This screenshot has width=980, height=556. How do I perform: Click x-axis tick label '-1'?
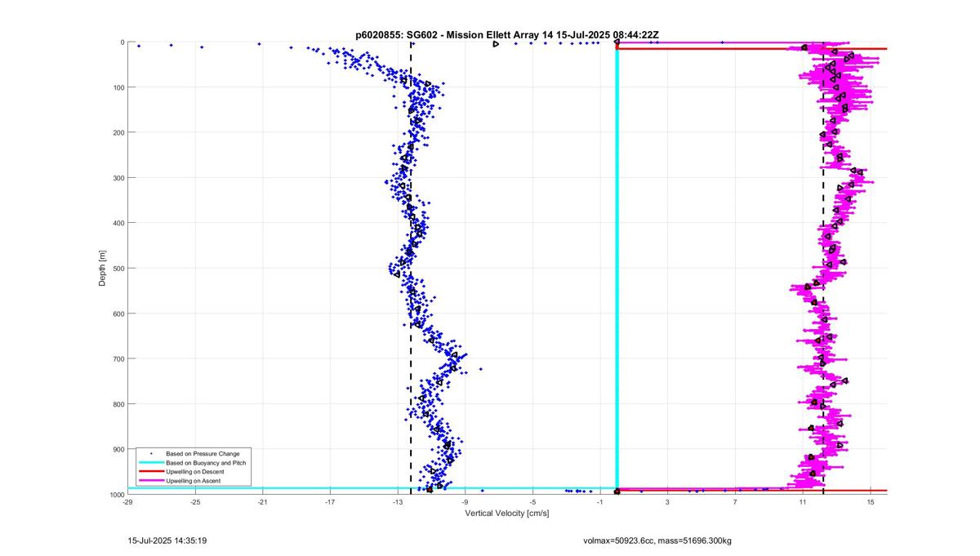click(x=600, y=502)
